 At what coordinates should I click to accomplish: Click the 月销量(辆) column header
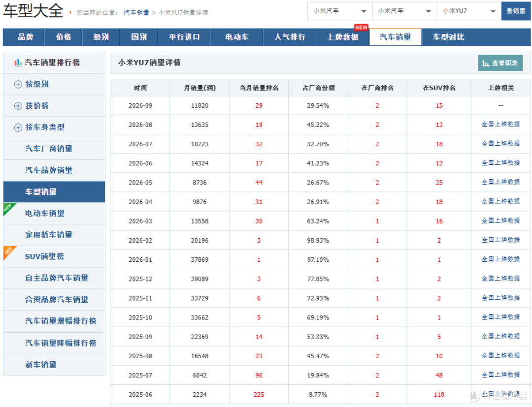(199, 88)
